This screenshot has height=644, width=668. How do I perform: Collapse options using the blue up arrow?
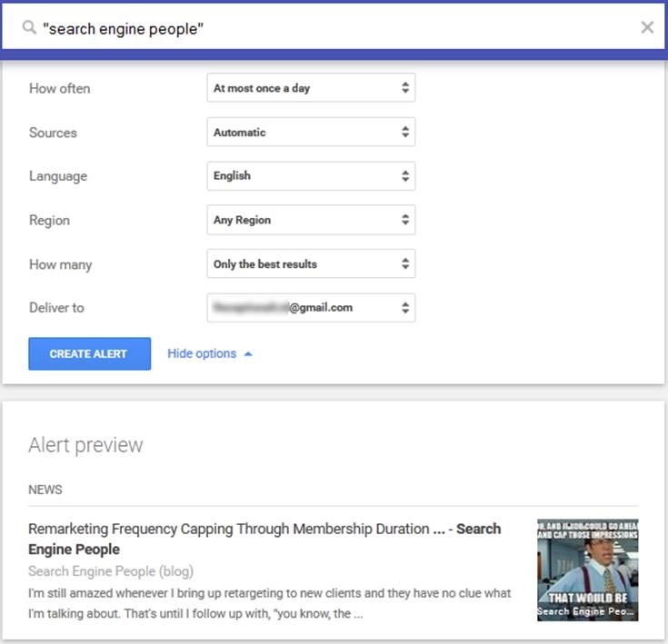pos(248,354)
